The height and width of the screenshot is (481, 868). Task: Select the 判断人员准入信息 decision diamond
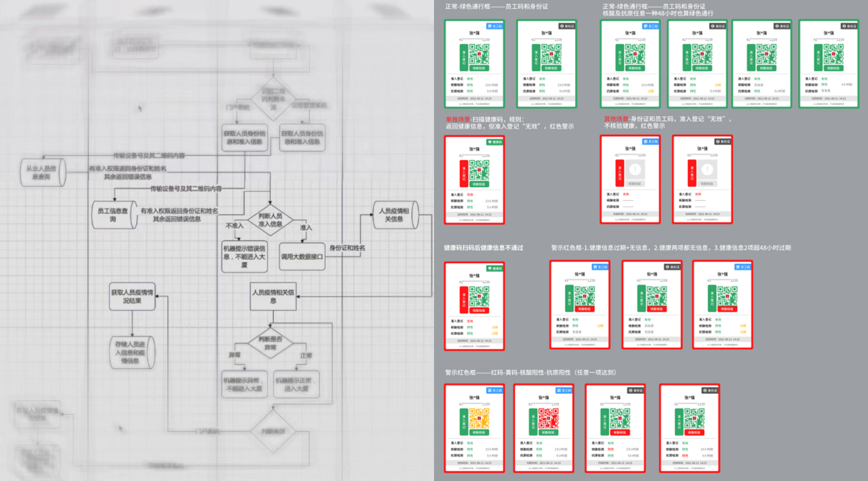tap(270, 220)
